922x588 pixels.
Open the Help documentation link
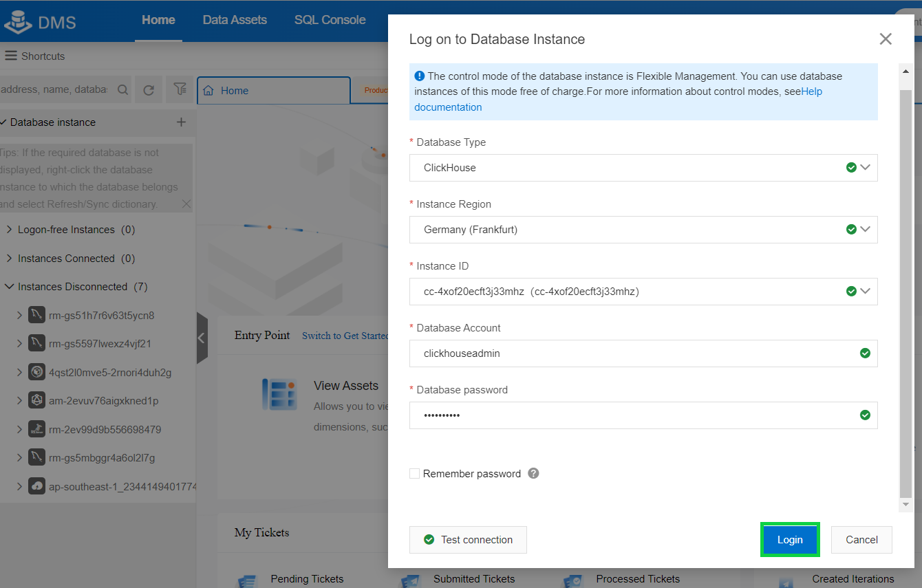[448, 107]
